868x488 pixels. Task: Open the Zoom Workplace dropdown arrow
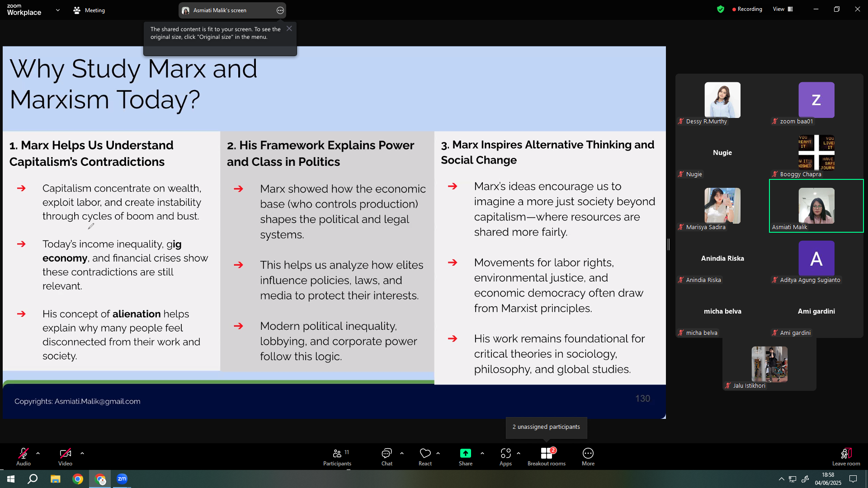pyautogui.click(x=58, y=10)
